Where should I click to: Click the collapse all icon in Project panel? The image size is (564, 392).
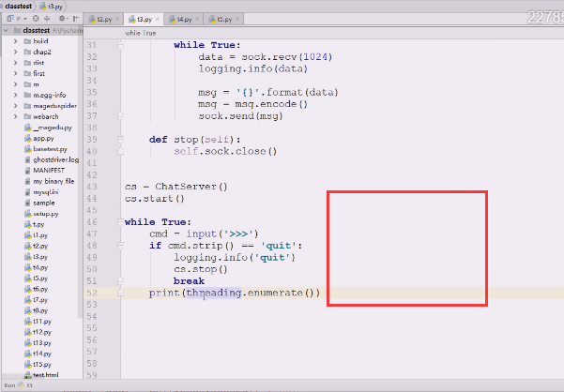coord(47,19)
